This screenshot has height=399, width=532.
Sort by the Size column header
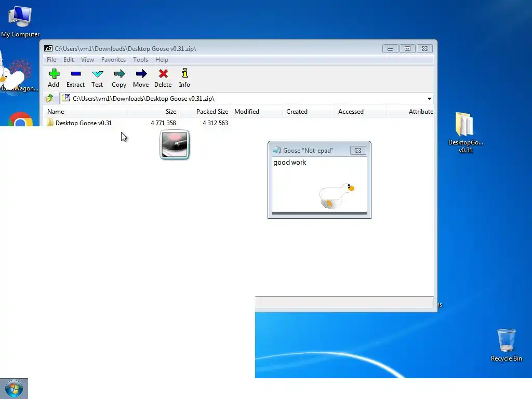[153, 112]
